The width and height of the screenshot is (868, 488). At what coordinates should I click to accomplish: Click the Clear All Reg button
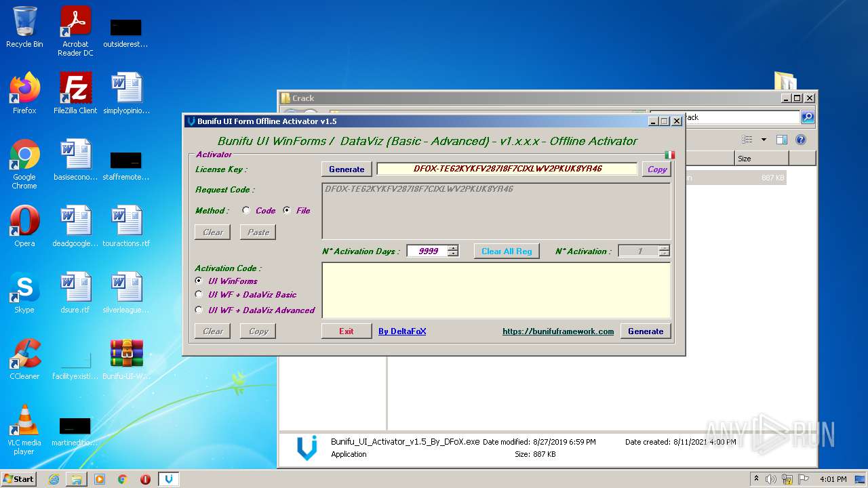coord(507,251)
